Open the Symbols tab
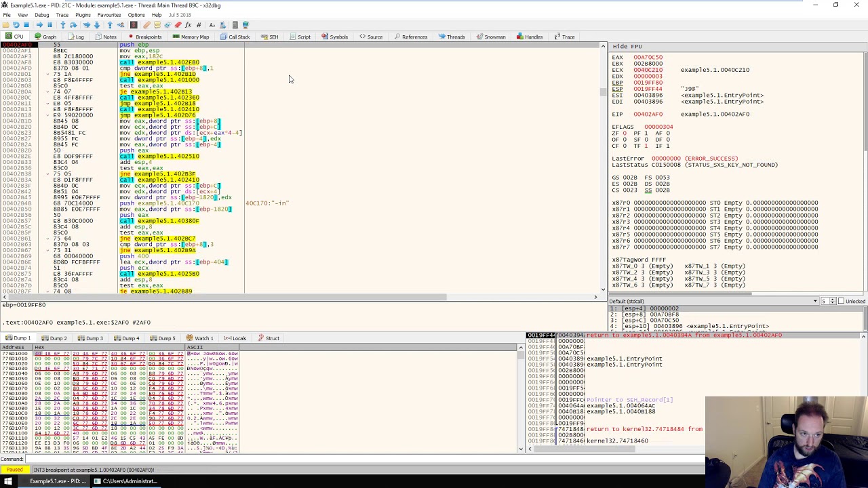868x488 pixels. [334, 37]
